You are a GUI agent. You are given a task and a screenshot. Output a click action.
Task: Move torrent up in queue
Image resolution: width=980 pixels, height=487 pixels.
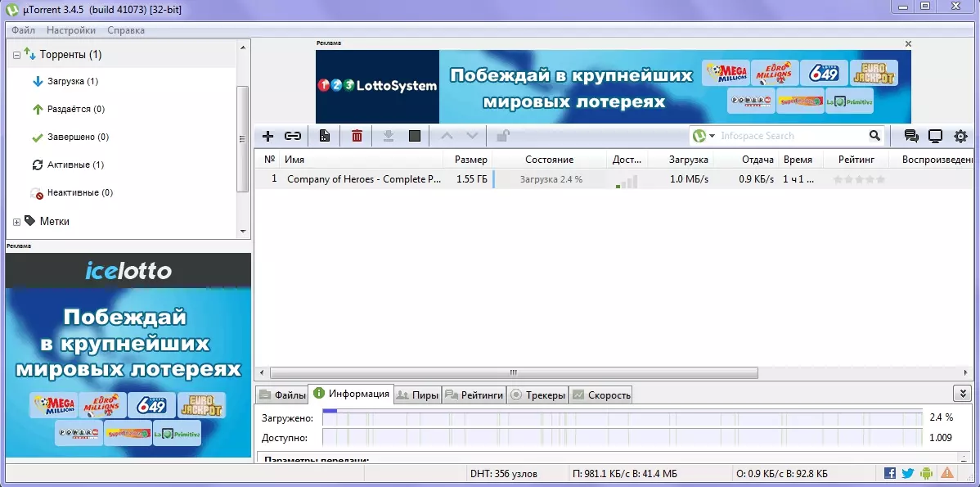tap(447, 136)
